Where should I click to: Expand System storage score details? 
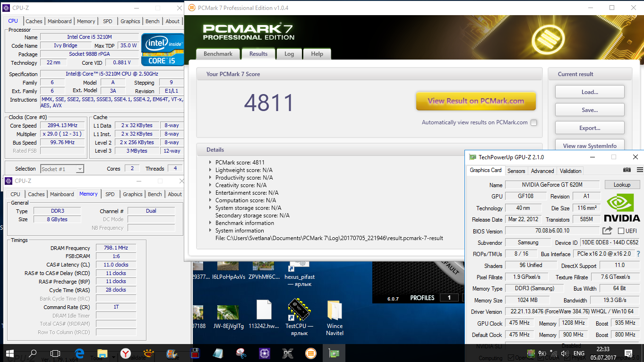210,207
